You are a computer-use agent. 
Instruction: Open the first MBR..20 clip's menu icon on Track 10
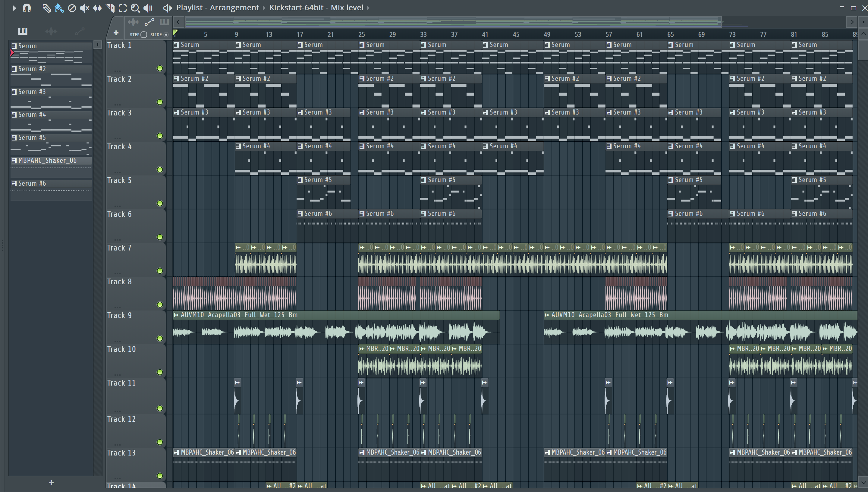[x=362, y=349]
